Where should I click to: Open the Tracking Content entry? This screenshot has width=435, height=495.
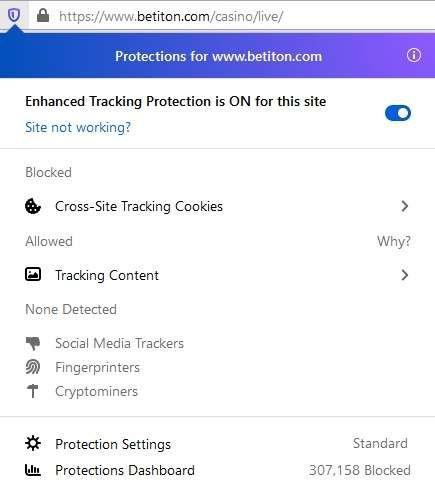coord(217,275)
